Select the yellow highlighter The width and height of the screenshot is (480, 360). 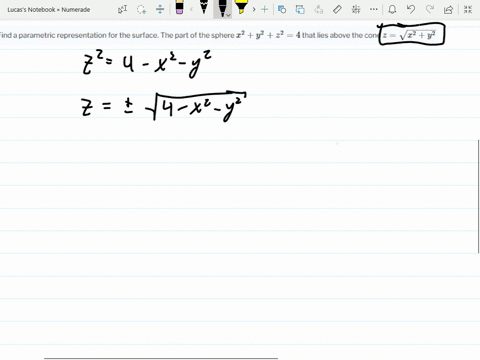pyautogui.click(x=241, y=8)
